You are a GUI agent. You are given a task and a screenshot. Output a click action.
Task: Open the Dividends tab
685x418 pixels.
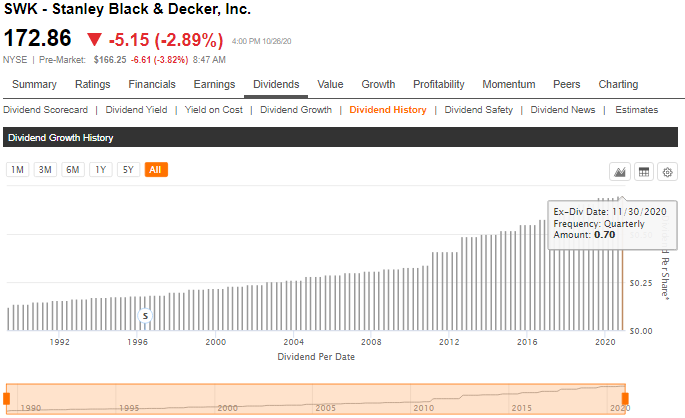(276, 84)
